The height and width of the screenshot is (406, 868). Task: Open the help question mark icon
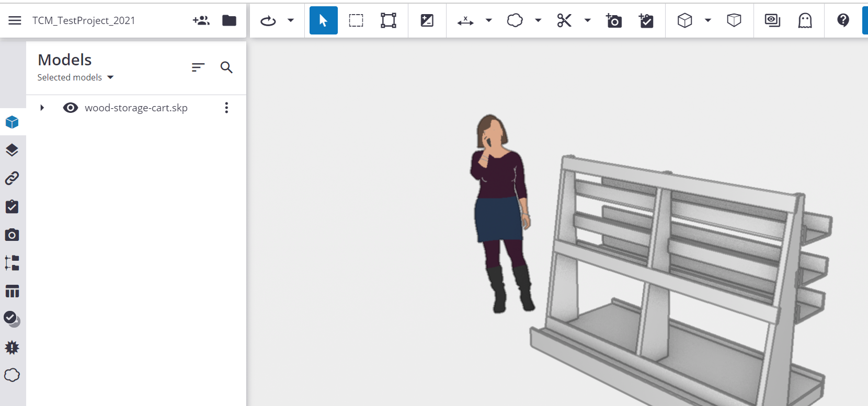843,20
